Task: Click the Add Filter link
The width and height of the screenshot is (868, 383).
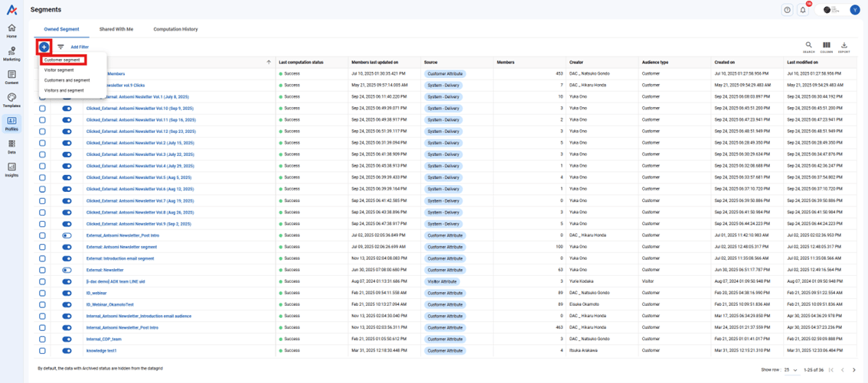Action: (x=80, y=47)
